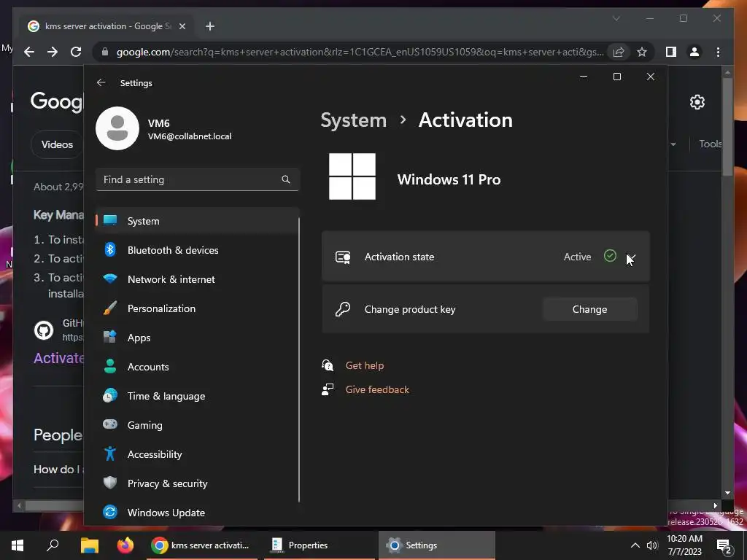Open File Explorer from the taskbar

pos(89,545)
